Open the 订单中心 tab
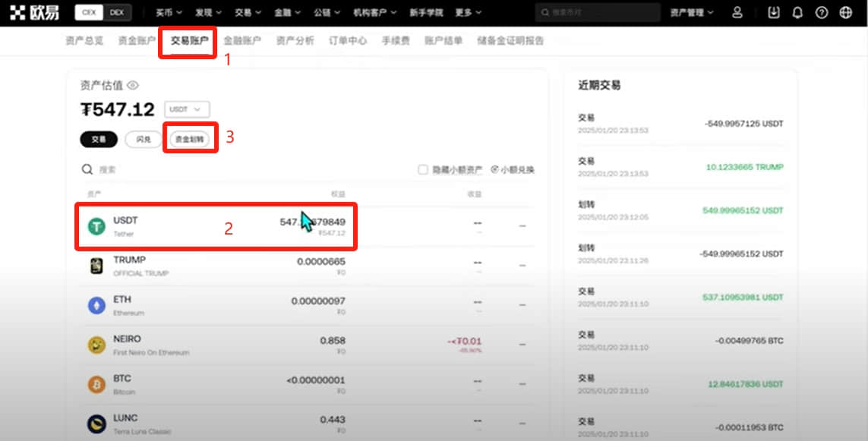Image resolution: width=868 pixels, height=441 pixels. [348, 40]
